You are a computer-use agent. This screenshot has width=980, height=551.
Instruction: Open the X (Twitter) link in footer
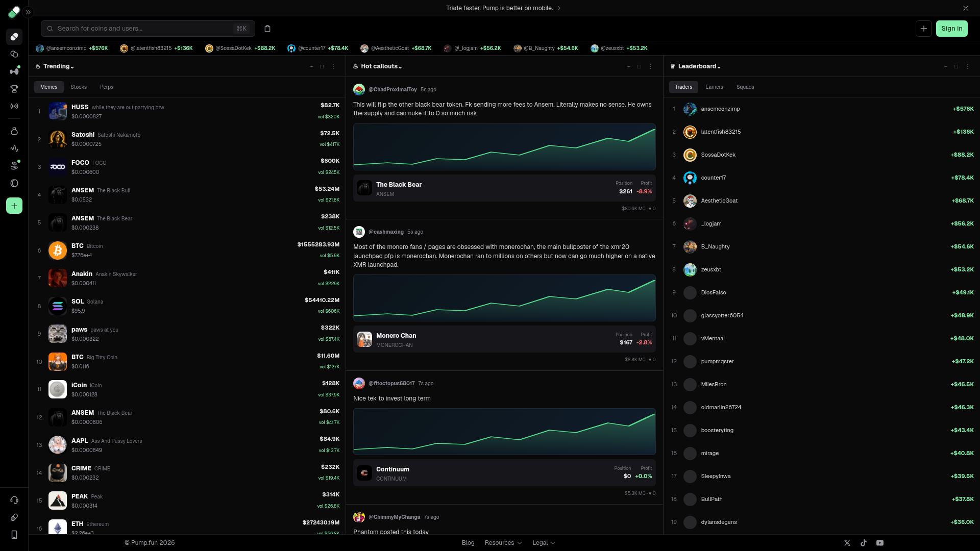point(847,543)
